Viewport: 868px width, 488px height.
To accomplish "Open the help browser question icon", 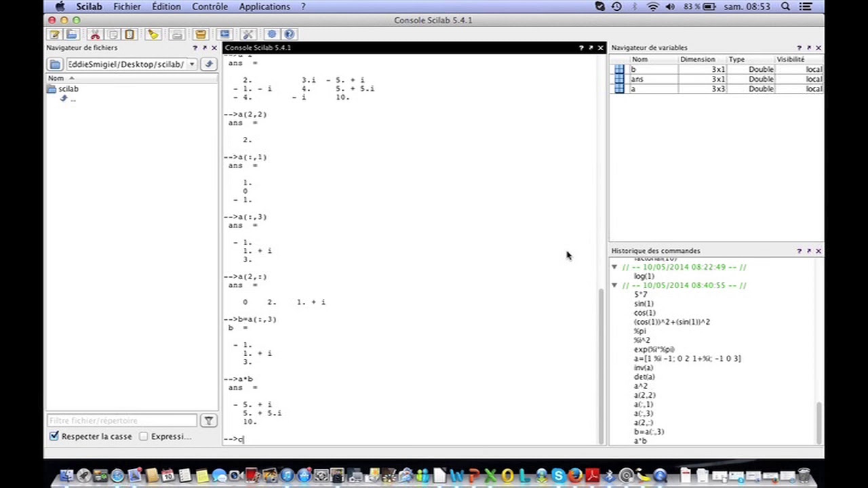I will pyautogui.click(x=289, y=34).
